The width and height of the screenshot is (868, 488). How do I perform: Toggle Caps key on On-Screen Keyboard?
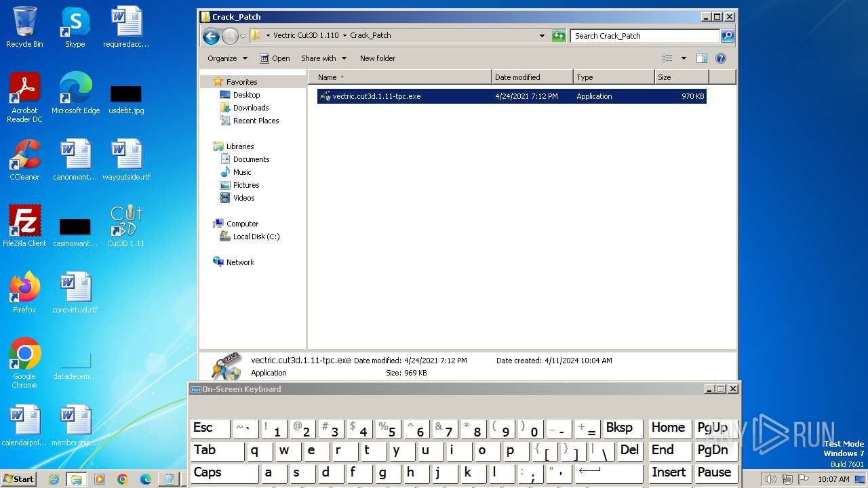pos(224,473)
